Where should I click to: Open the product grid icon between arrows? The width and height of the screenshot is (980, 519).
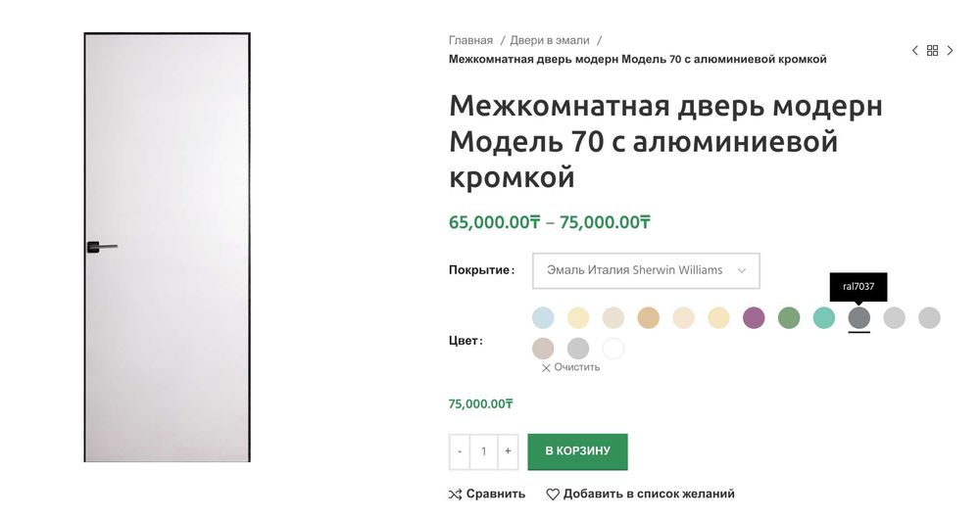point(932,51)
